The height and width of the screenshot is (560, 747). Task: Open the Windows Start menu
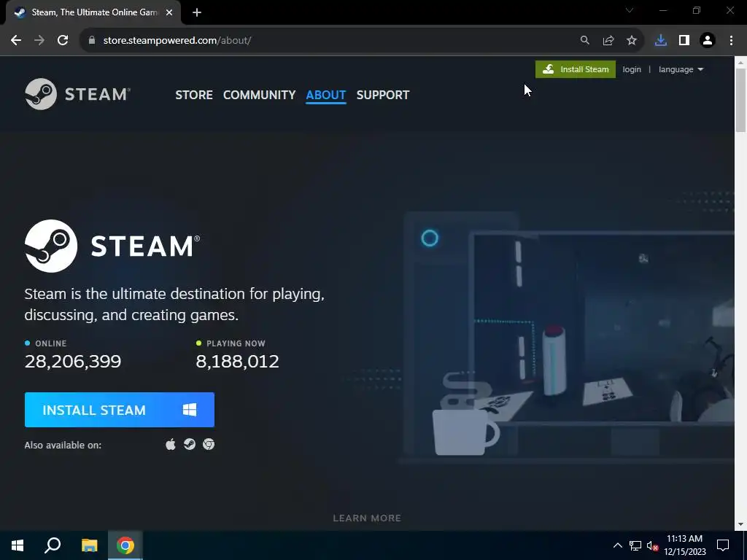coord(18,545)
